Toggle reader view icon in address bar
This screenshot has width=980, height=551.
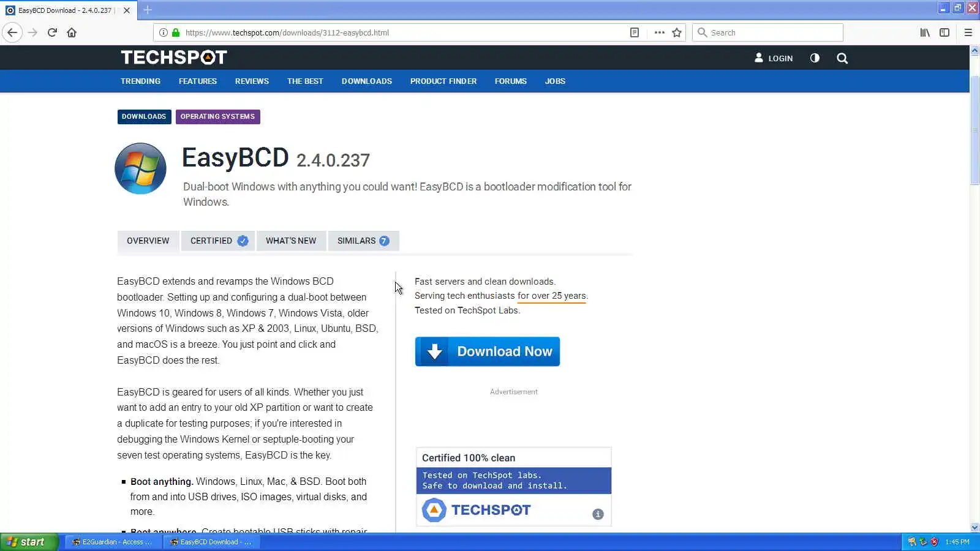[635, 32]
